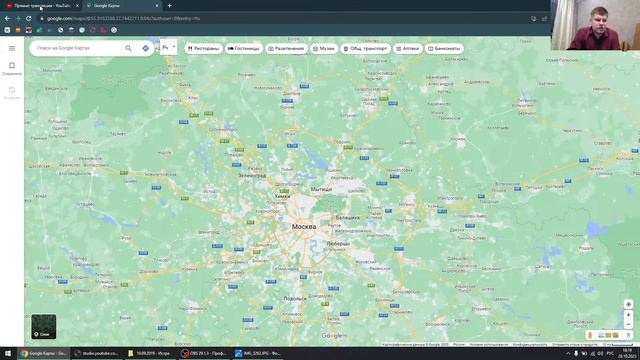Viewport: 640px width, 360px height.
Task: Open the orange bookmark icon
Action: pyautogui.click(x=18, y=30)
